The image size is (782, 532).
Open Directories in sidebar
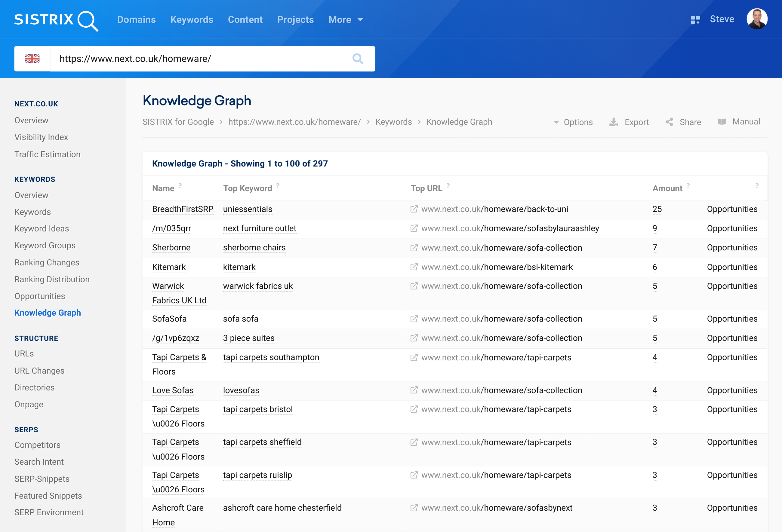tap(34, 387)
